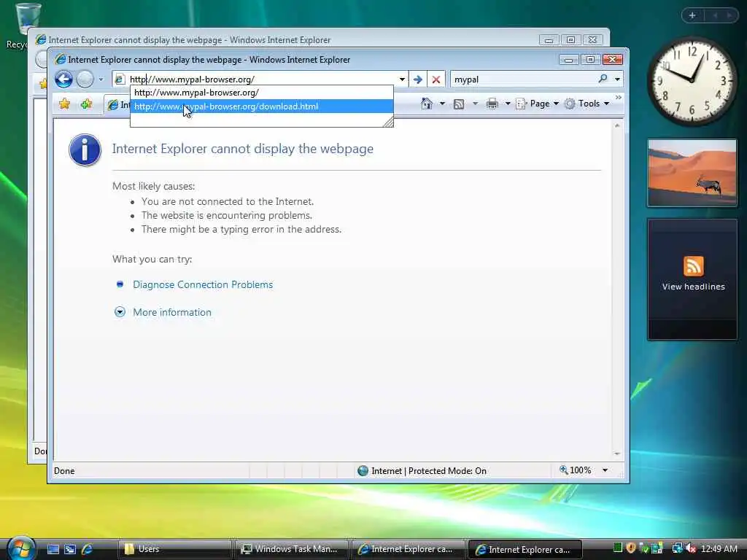Click the magnifier search icon

[x=603, y=79]
